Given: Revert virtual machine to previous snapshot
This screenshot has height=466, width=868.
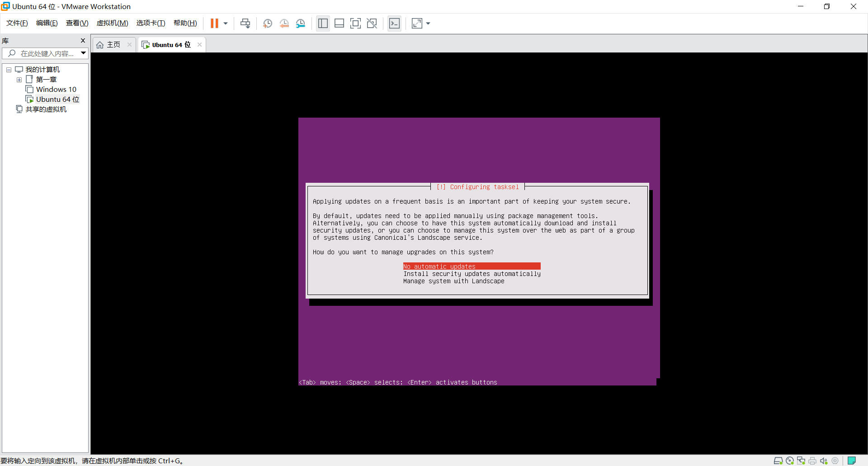Looking at the screenshot, I should [284, 24].
